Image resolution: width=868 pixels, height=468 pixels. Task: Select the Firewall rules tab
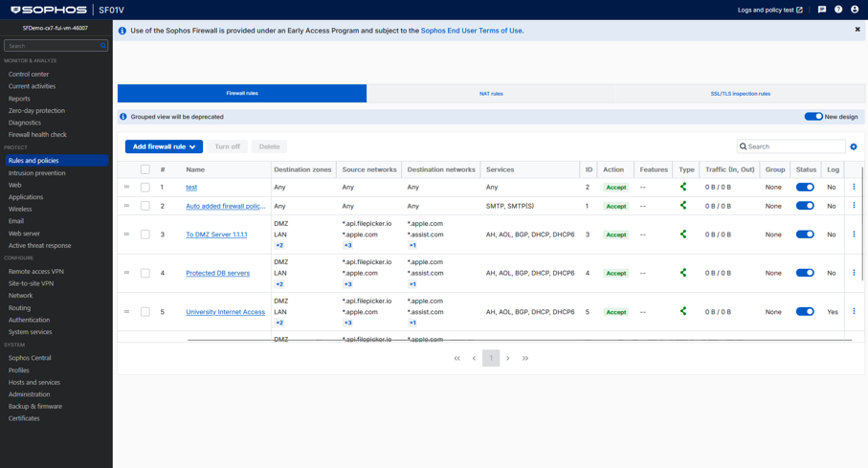[242, 93]
